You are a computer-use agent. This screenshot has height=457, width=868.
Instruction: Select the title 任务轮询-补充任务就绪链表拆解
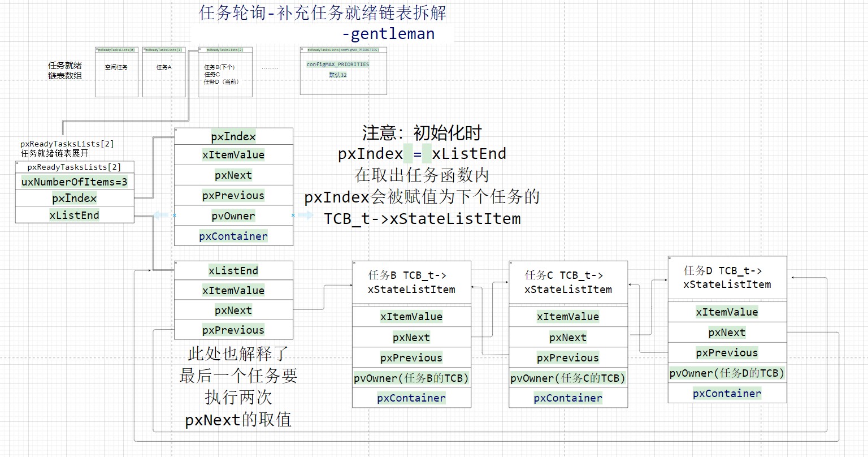pos(323,12)
